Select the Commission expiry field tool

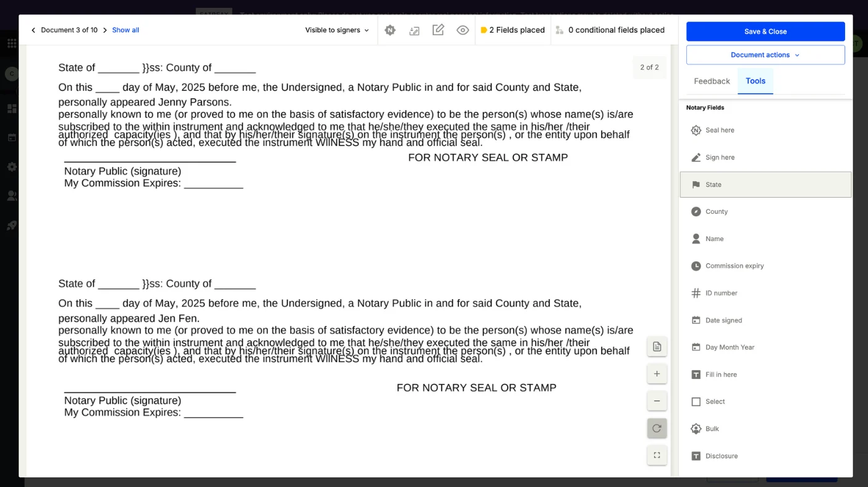pyautogui.click(x=765, y=266)
